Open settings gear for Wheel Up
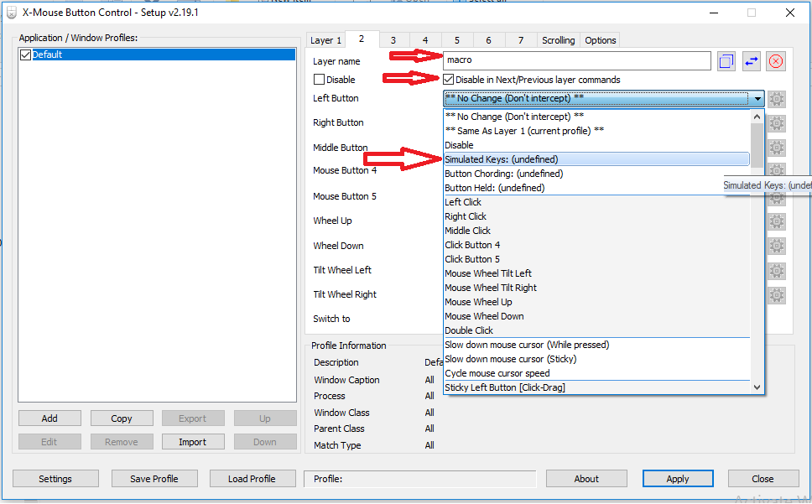Screen dimensions: 812x504 point(776,221)
